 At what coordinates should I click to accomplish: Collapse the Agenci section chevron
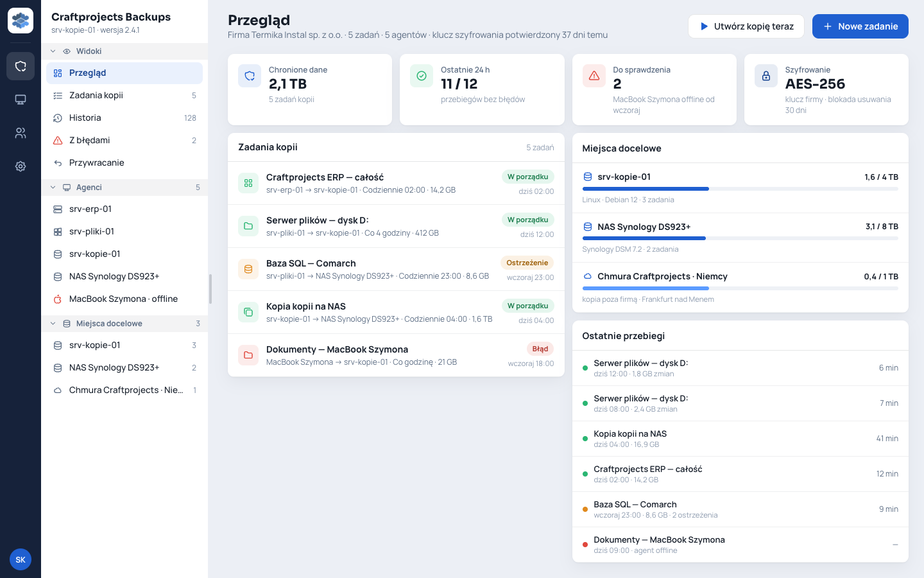pyautogui.click(x=53, y=188)
